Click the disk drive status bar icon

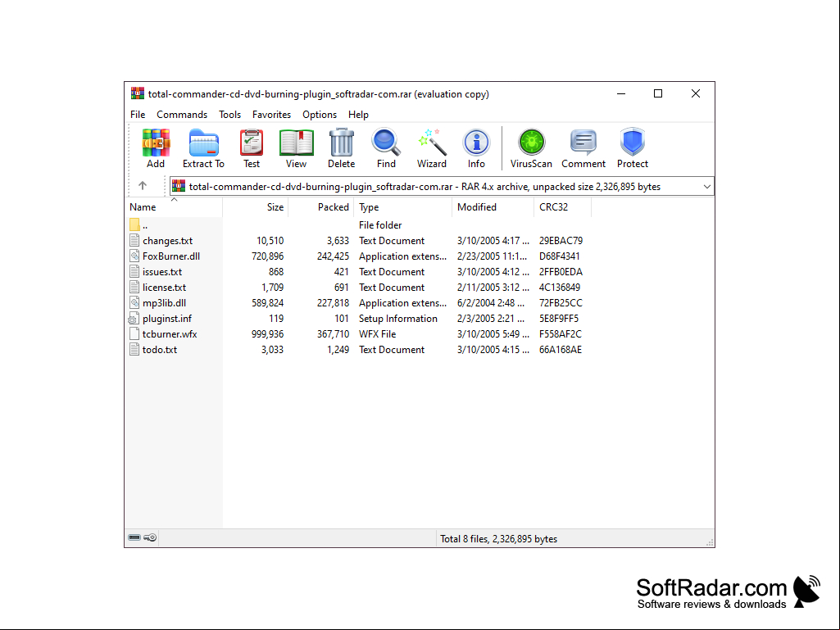pyautogui.click(x=134, y=537)
